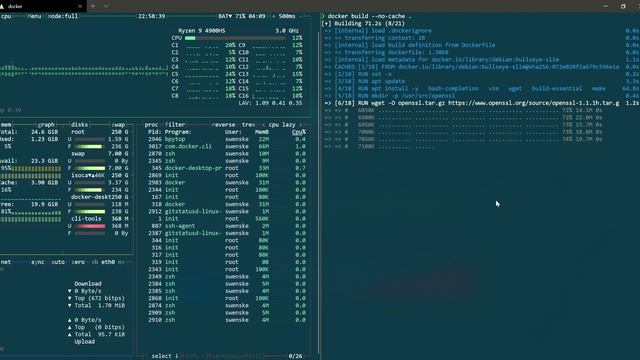This screenshot has width=640, height=360.
Task: Click the Linux icon on docker tab
Action: pos(2,6)
